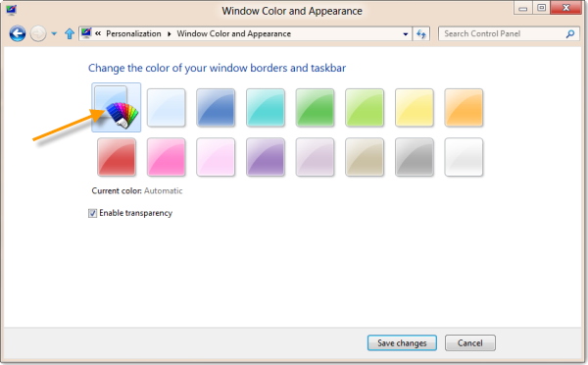This screenshot has height=365, width=588.
Task: Select the Automatic color palette swatch
Action: (117, 107)
